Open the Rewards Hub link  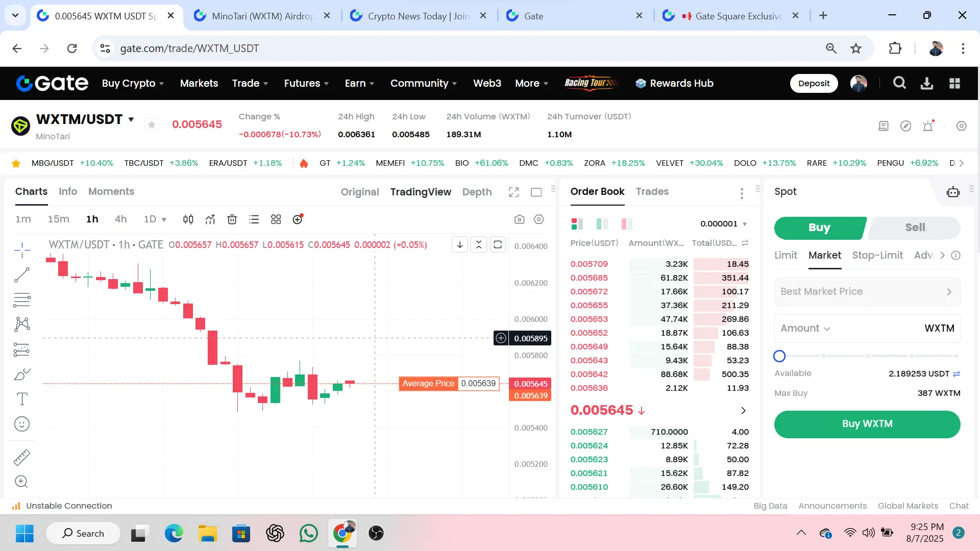coord(674,83)
